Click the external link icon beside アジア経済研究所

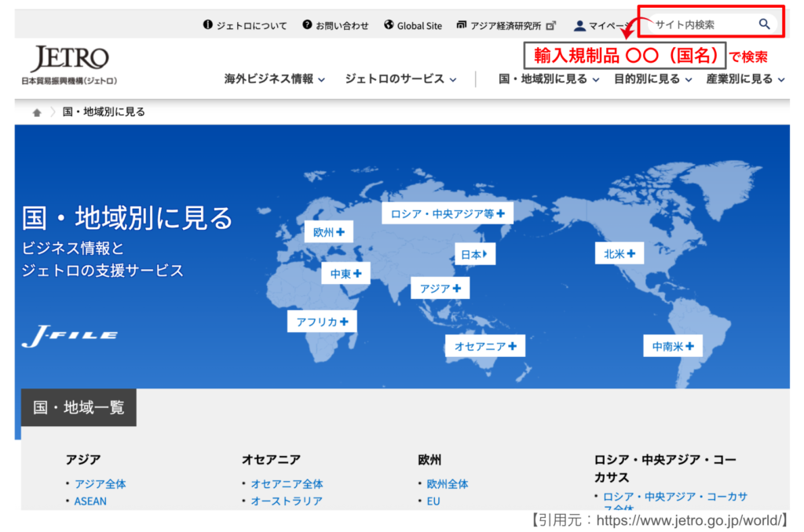pos(550,26)
